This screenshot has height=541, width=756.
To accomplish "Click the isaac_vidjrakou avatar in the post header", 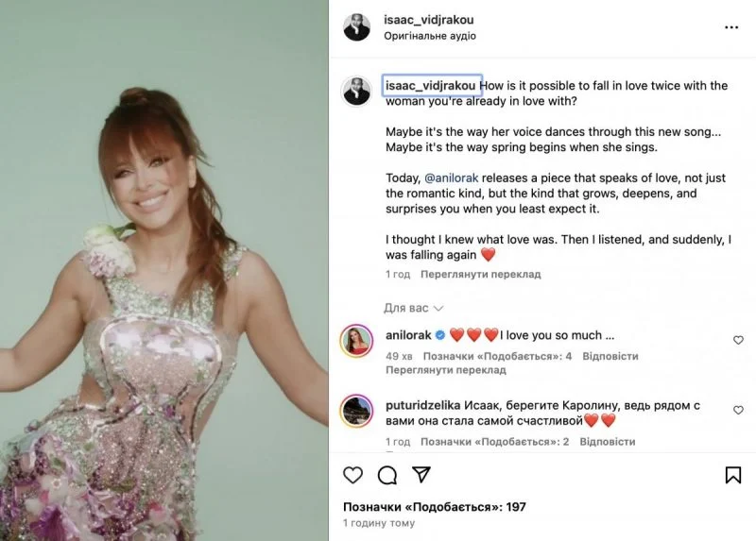I will coord(357,27).
